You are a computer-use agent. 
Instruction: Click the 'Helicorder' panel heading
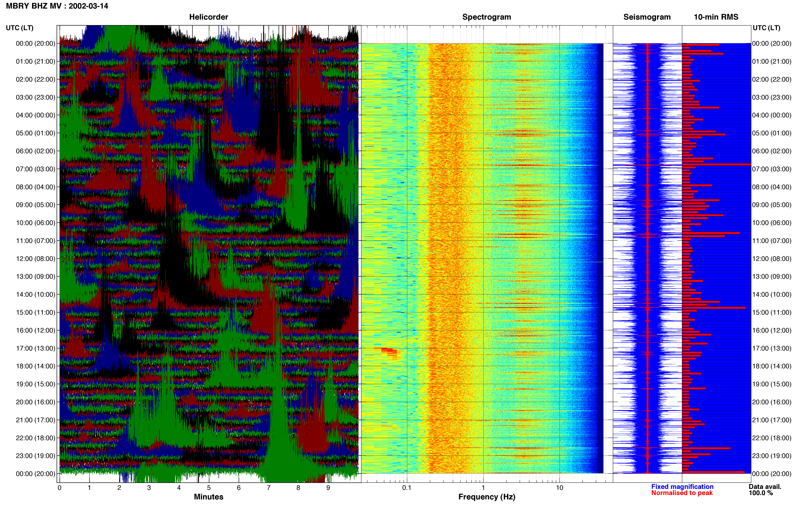tap(209, 17)
